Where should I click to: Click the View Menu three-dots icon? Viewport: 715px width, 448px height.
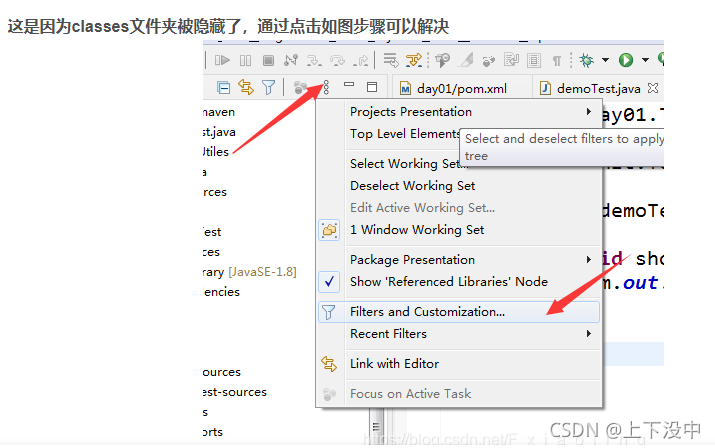click(326, 87)
